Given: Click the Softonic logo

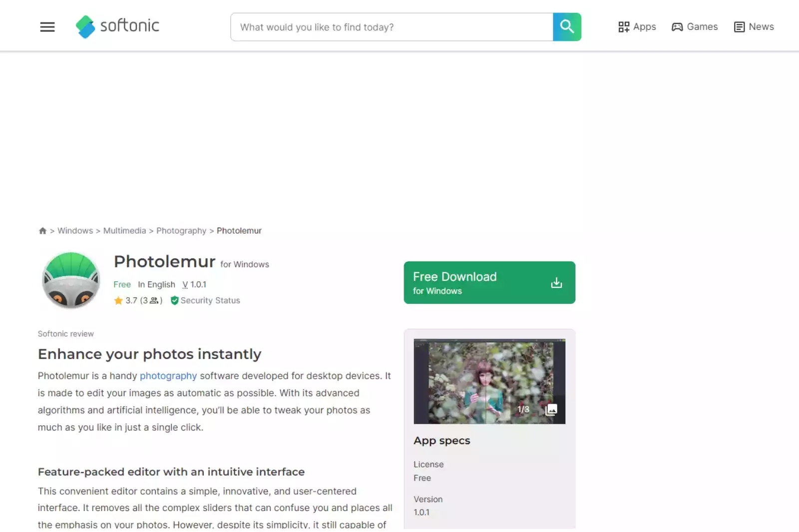Looking at the screenshot, I should [x=117, y=26].
